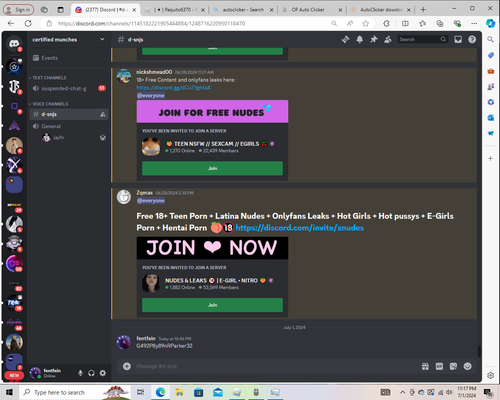
Task: Click the nickshmead00 username
Action: coord(154,72)
